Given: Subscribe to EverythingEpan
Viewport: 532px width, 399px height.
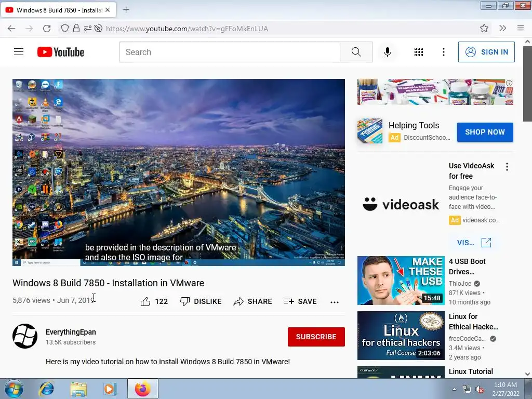Looking at the screenshot, I should pos(316,337).
